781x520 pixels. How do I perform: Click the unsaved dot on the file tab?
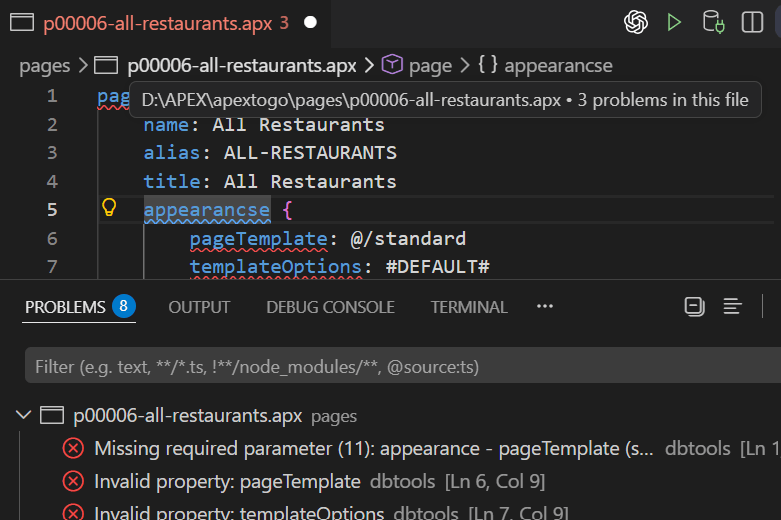click(x=310, y=22)
